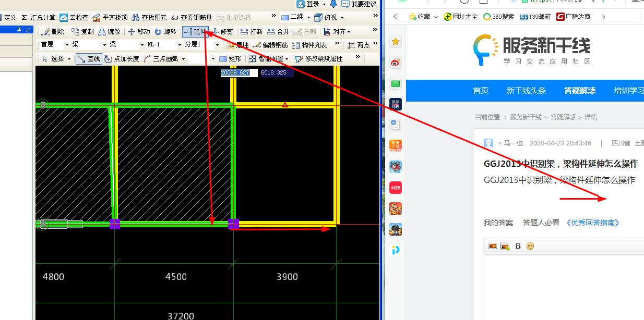Choose 三点画弧 three-point arc tool
Screen dimensions: 644x320
pos(162,59)
